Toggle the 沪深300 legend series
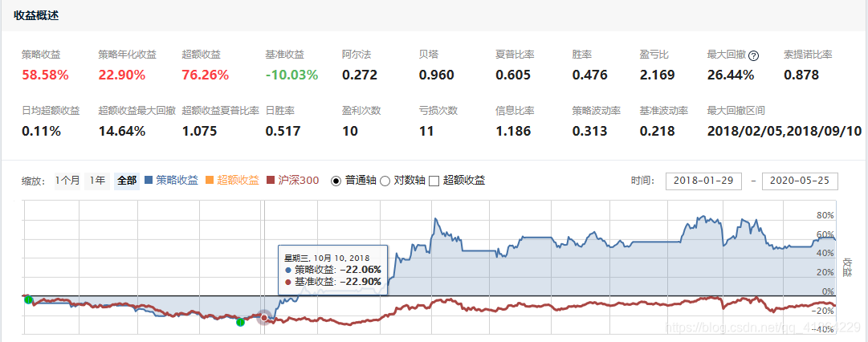This screenshot has width=868, height=342. tap(292, 181)
